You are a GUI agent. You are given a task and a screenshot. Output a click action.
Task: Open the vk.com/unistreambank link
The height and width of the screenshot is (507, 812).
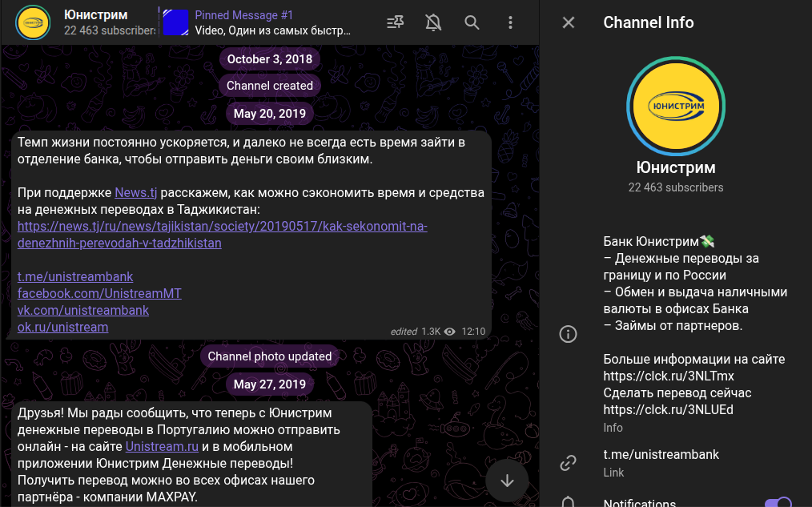click(84, 310)
